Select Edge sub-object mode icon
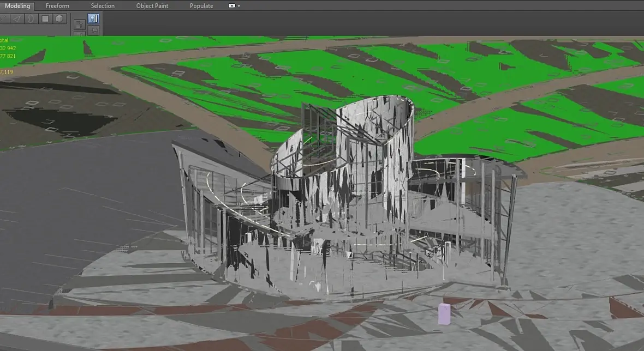This screenshot has width=644, height=351. [17, 19]
